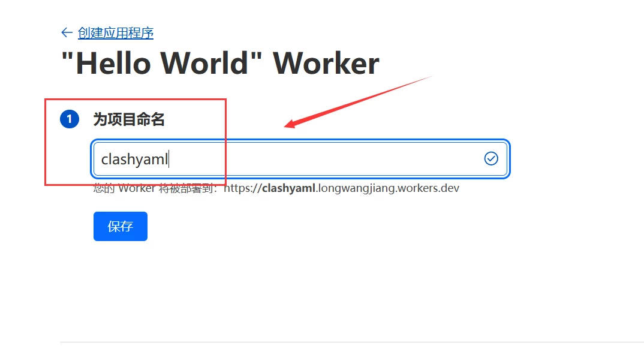Click the red rectangle's bottom-left corner
644x349 pixels.
(46, 184)
